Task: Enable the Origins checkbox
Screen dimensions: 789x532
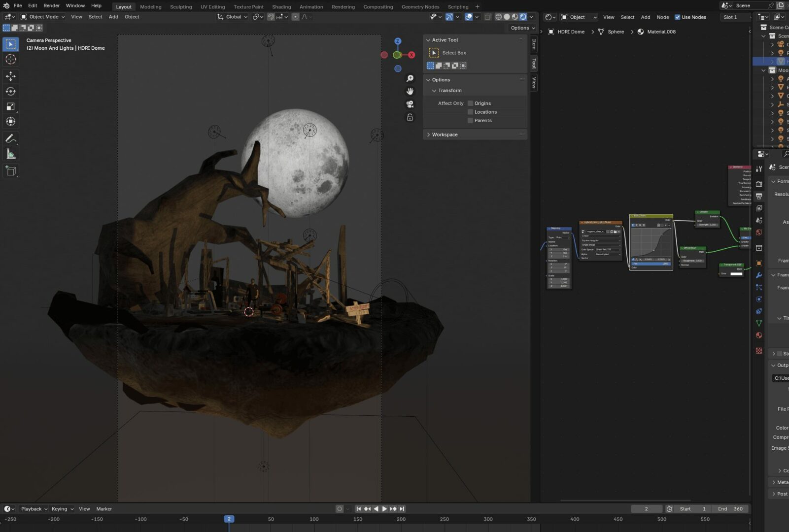Action: point(470,103)
